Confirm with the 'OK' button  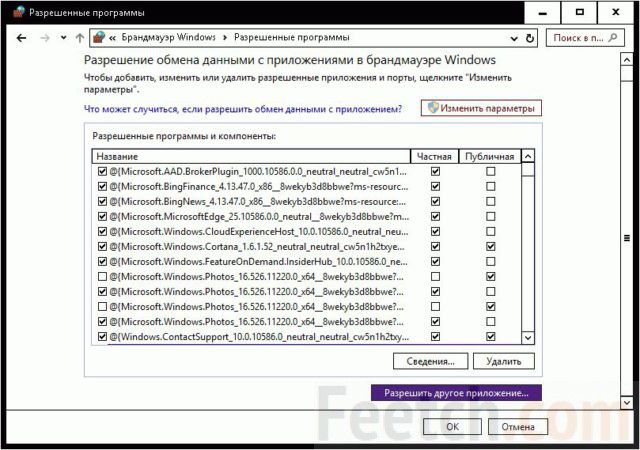[452, 427]
